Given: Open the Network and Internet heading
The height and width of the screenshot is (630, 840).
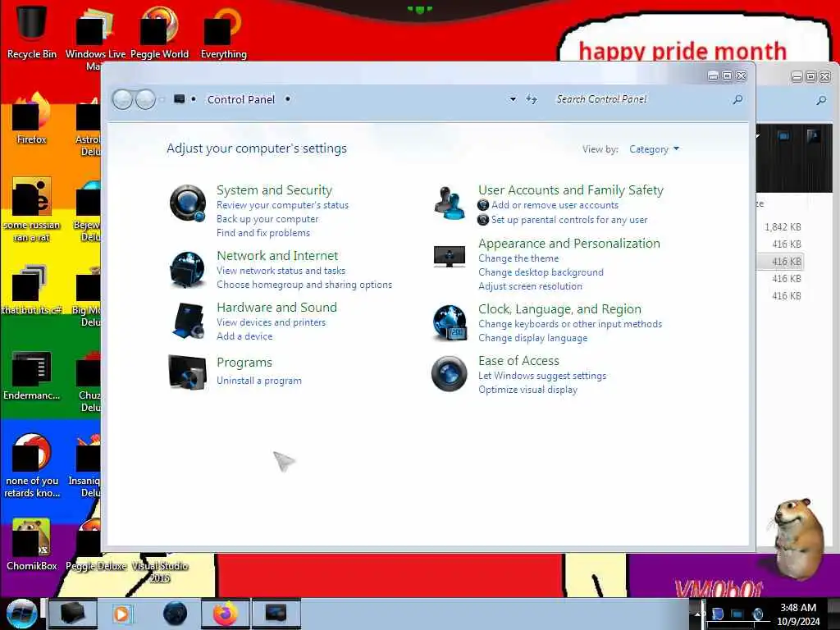Looking at the screenshot, I should pos(277,256).
